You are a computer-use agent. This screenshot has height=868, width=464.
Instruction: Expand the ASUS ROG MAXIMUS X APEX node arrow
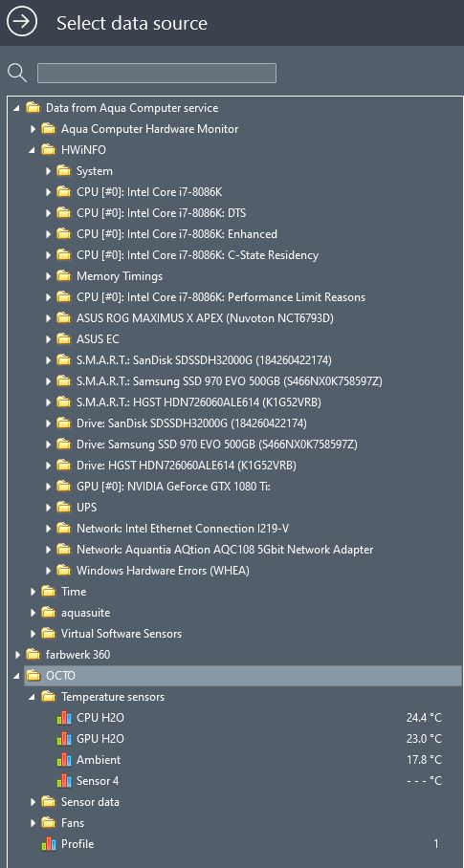[49, 318]
